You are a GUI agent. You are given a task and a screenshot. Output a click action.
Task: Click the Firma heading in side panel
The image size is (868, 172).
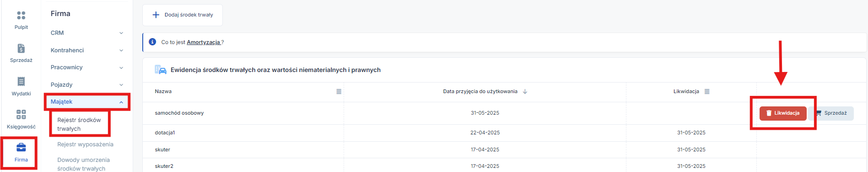(60, 14)
